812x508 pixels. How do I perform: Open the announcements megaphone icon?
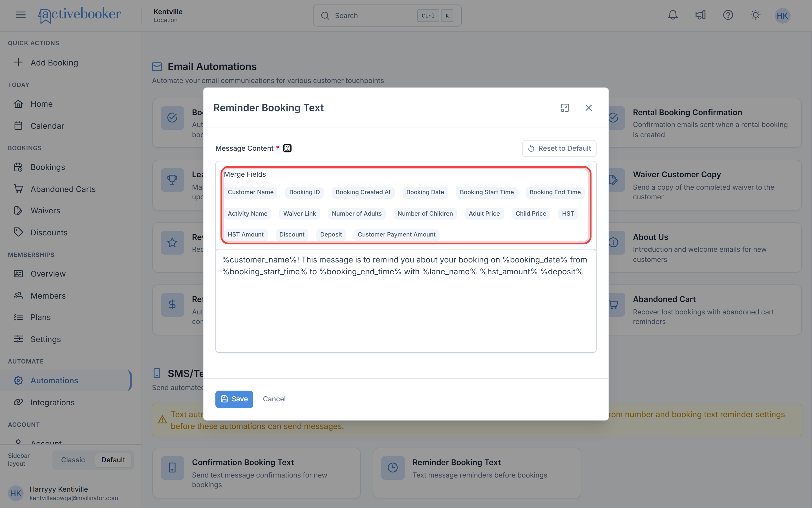(x=701, y=15)
